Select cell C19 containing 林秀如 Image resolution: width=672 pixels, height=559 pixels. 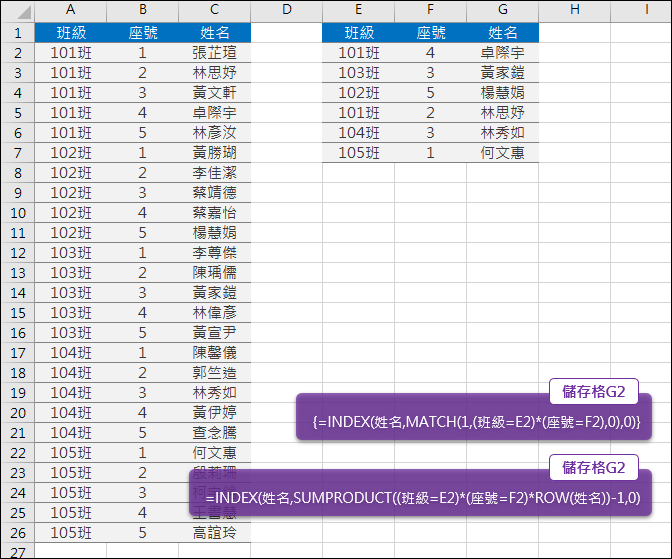click(215, 393)
